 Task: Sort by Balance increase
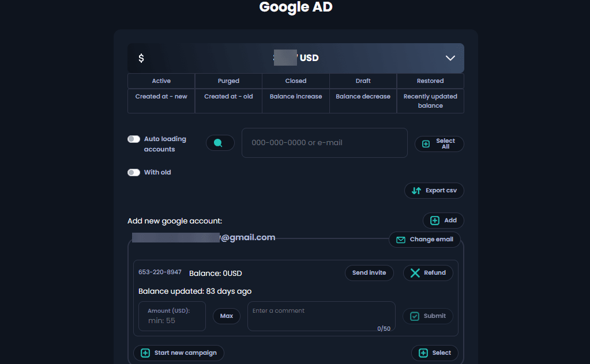tap(296, 101)
